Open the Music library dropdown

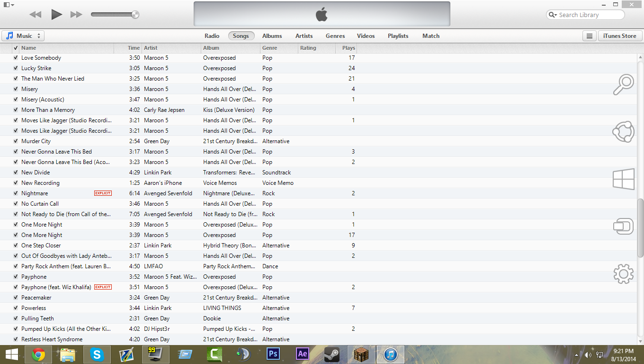click(x=23, y=36)
